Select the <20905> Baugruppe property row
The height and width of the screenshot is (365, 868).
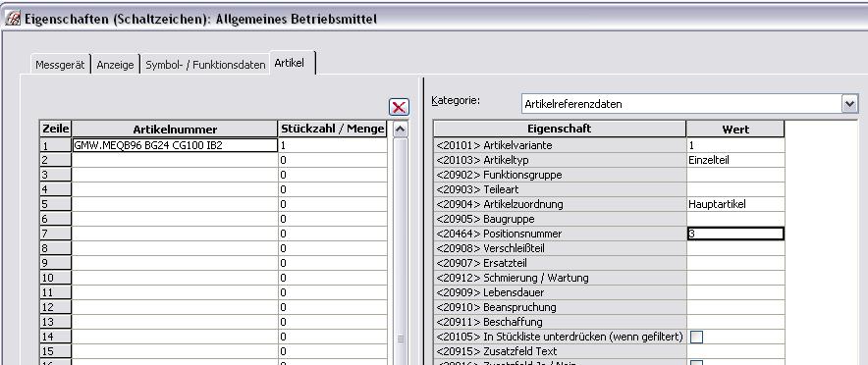[560, 219]
